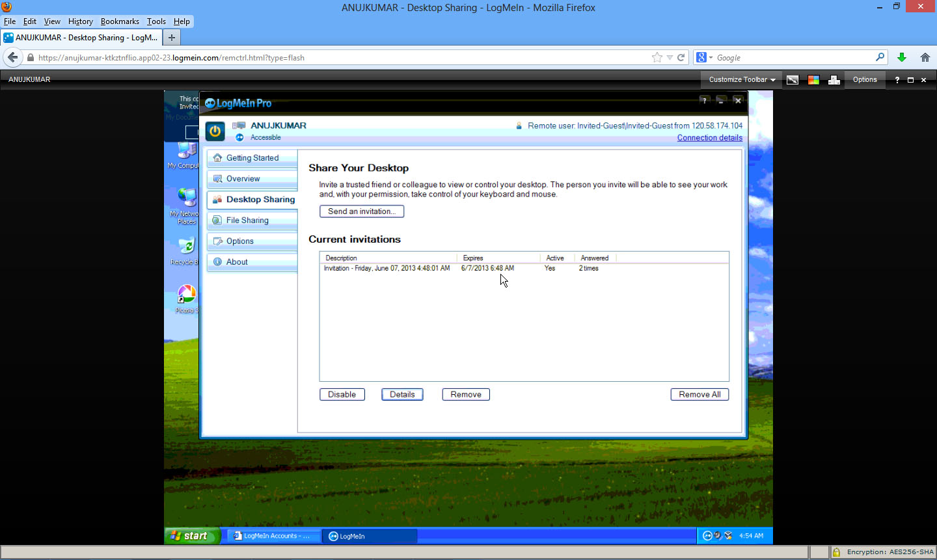Open the color quality icon in remote toolbar
The width and height of the screenshot is (937, 560).
tap(813, 79)
